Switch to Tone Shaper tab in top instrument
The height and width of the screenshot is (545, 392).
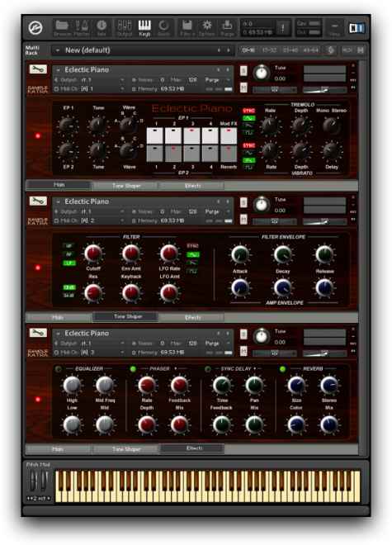click(x=126, y=186)
